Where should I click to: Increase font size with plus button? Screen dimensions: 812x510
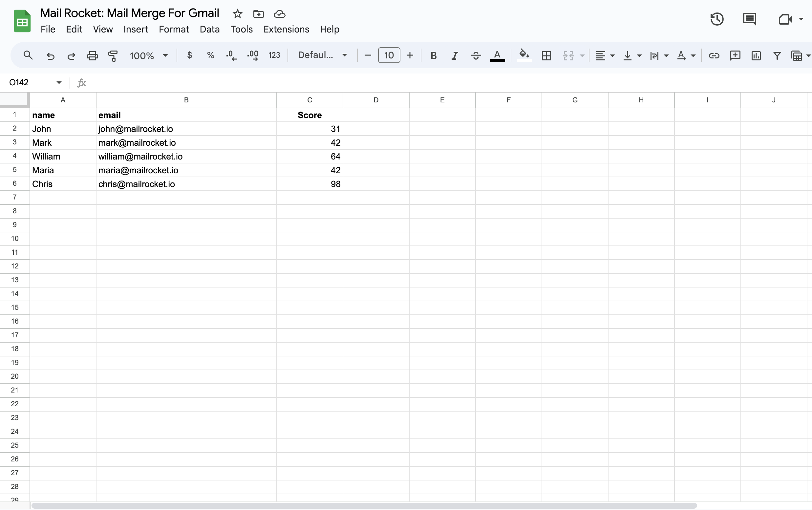pyautogui.click(x=410, y=55)
